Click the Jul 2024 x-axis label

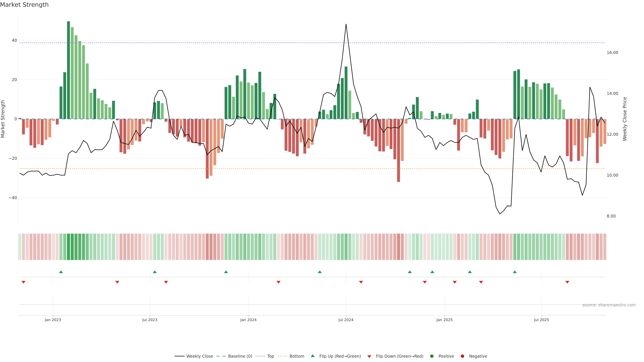click(x=346, y=320)
